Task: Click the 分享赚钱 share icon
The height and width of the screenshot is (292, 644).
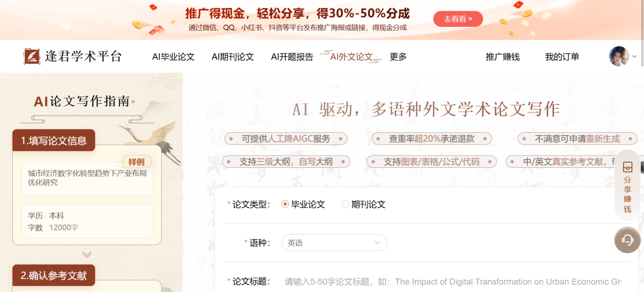Action: (627, 167)
